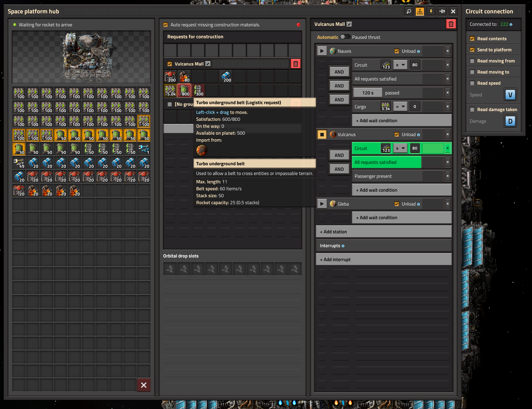Image resolution: width=532 pixels, height=409 pixels.
Task: Edit the 120 s time passed value
Action: [368, 93]
